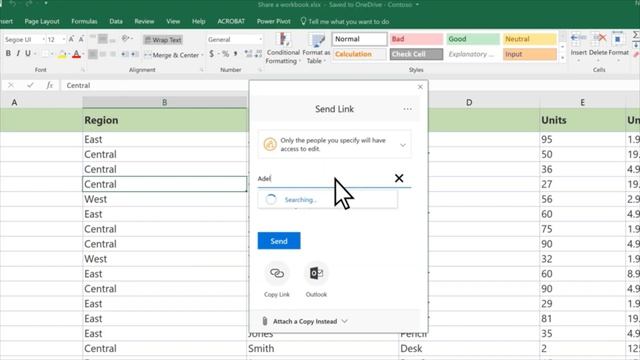Screen dimensions: 640x360
Task: Click the blue Send button
Action: coord(279,241)
